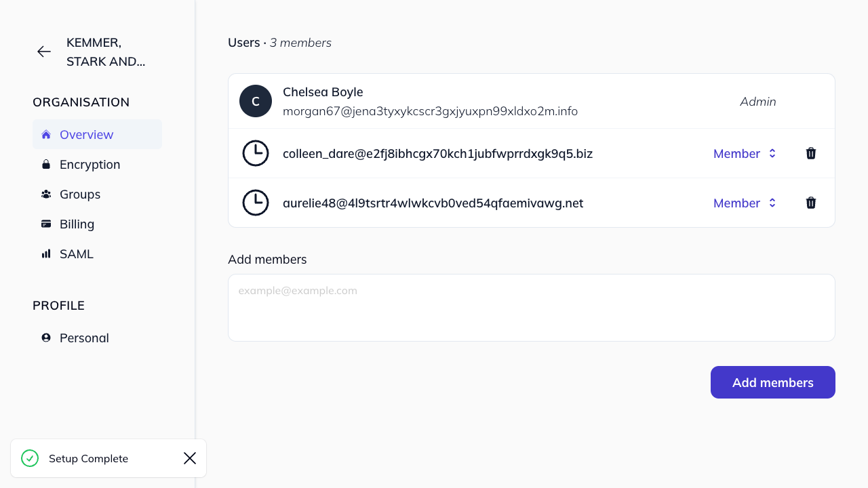Open the SAML configuration page
This screenshot has width=868, height=488.
tap(76, 253)
